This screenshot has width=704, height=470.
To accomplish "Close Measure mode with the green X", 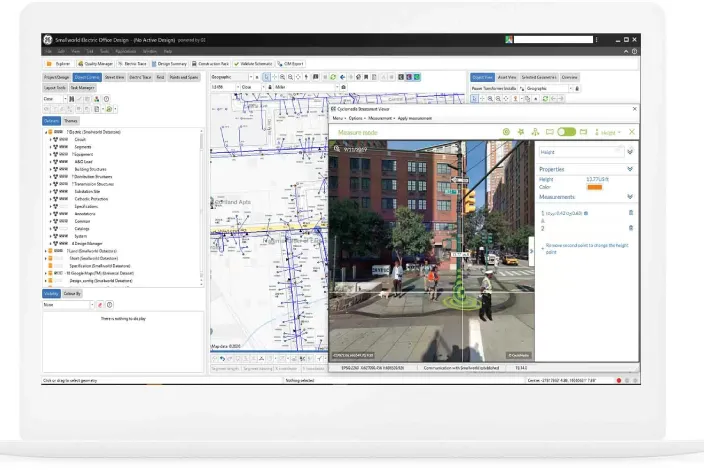I will point(632,132).
